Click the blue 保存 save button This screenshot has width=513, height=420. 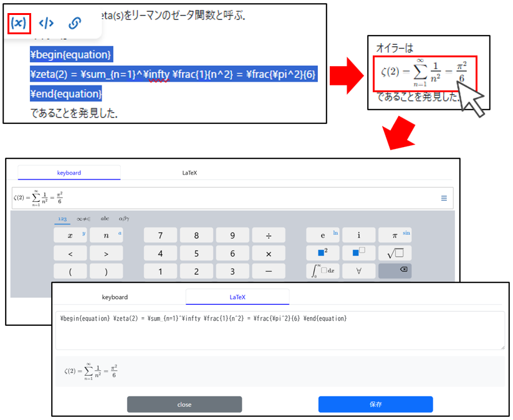pos(375,404)
